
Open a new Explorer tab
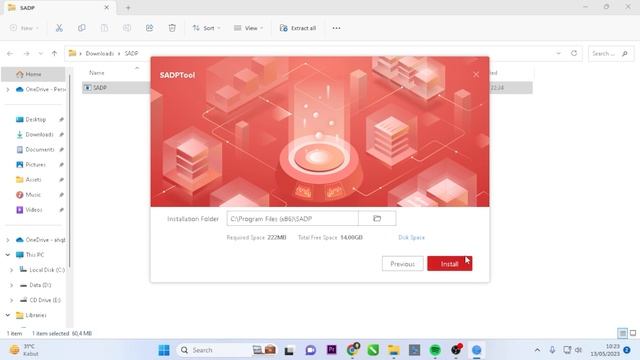click(128, 7)
